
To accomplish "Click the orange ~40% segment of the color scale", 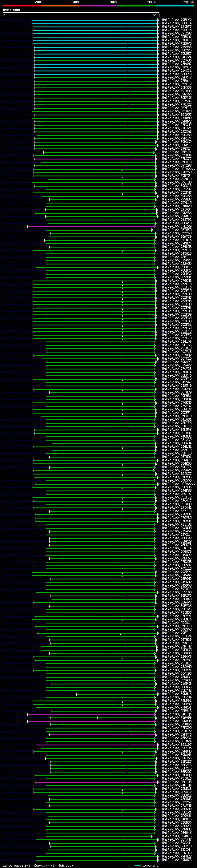I will tap(60, 6).
